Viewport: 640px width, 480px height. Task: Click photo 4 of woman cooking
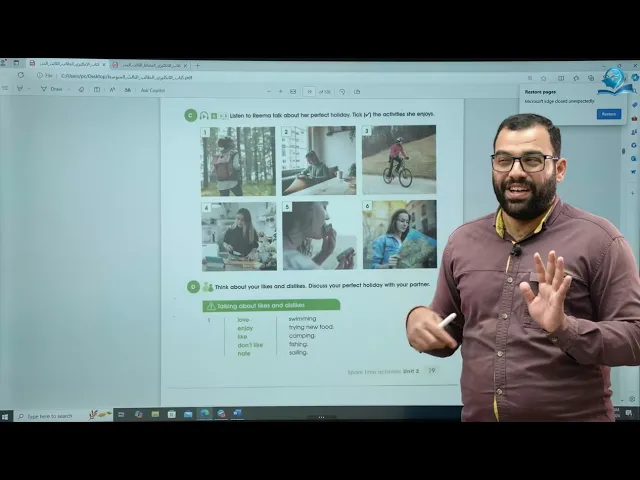click(x=239, y=236)
